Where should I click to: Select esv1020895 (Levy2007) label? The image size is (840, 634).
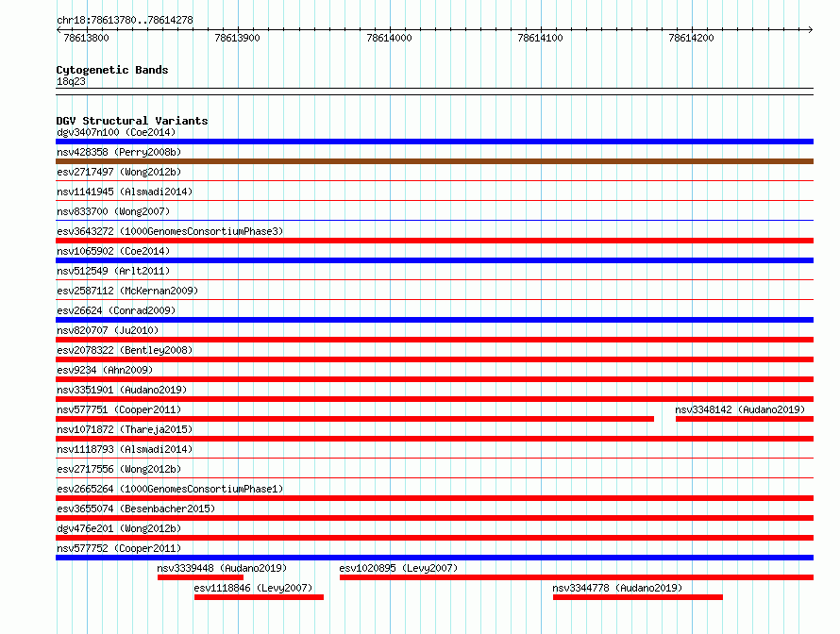coord(398,568)
